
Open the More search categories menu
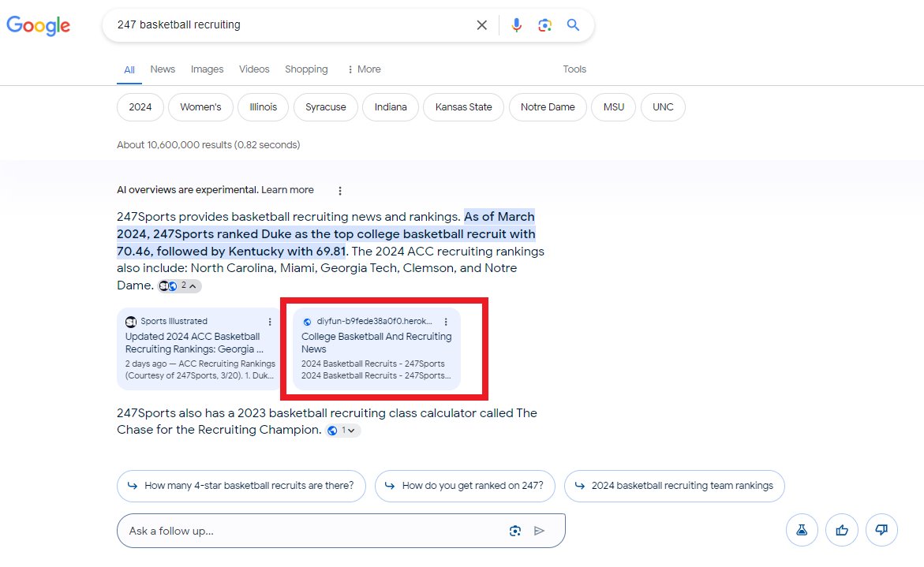click(x=365, y=69)
